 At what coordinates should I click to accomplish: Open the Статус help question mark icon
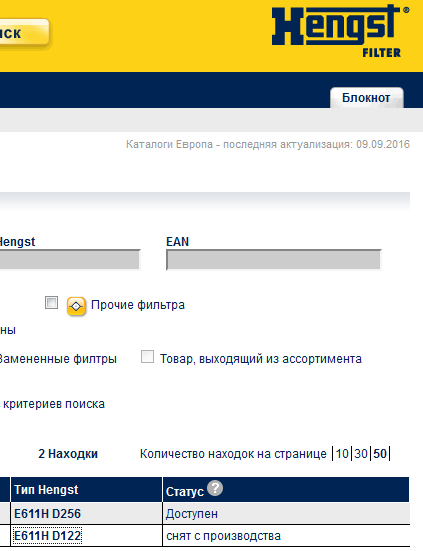pyautogui.click(x=215, y=488)
